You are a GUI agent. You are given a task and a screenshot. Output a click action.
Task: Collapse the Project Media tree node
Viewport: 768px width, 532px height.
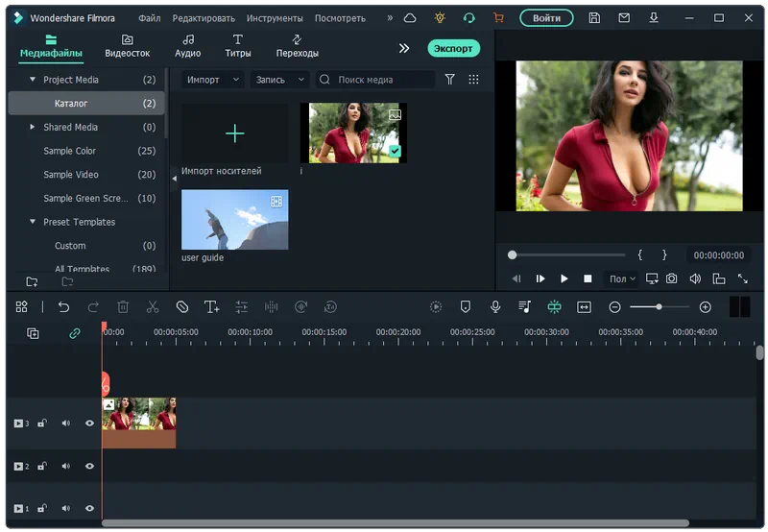click(x=33, y=80)
